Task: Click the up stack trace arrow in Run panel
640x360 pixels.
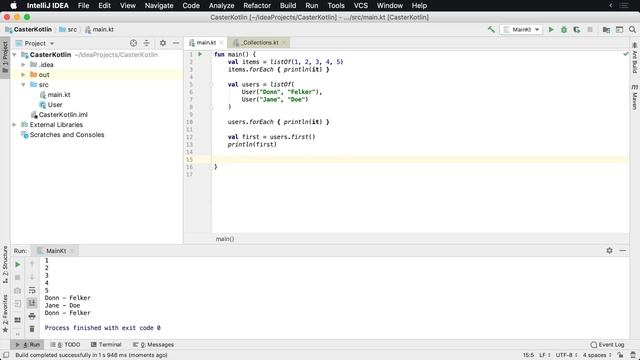Action: click(32, 264)
